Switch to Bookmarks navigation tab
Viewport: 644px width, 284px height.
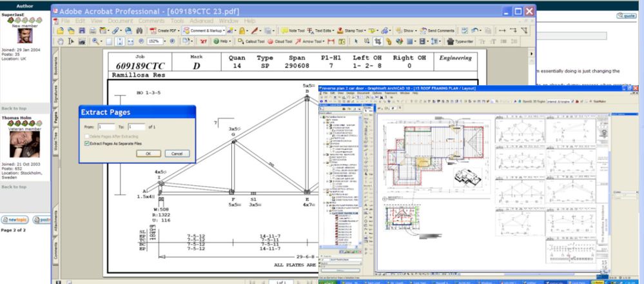point(56,66)
